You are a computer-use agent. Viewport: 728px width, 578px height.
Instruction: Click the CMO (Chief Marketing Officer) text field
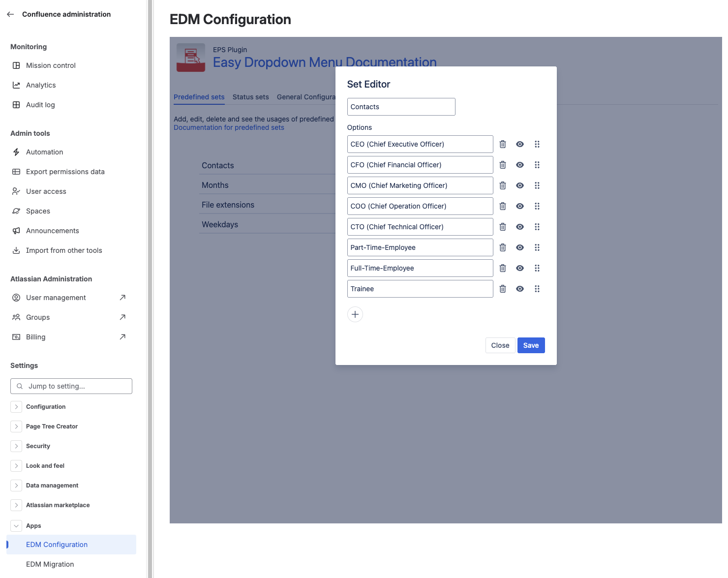(420, 185)
